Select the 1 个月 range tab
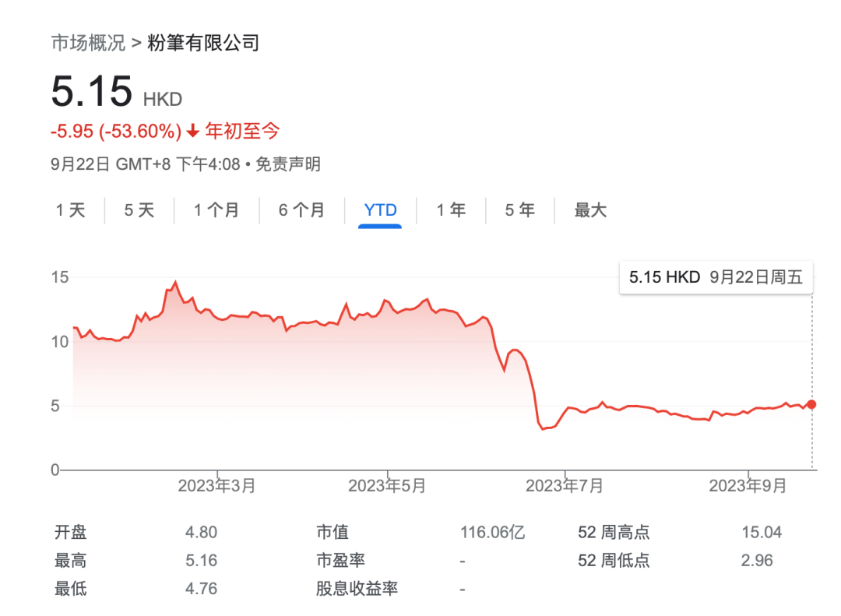Image resolution: width=841 pixels, height=616 pixels. click(216, 209)
